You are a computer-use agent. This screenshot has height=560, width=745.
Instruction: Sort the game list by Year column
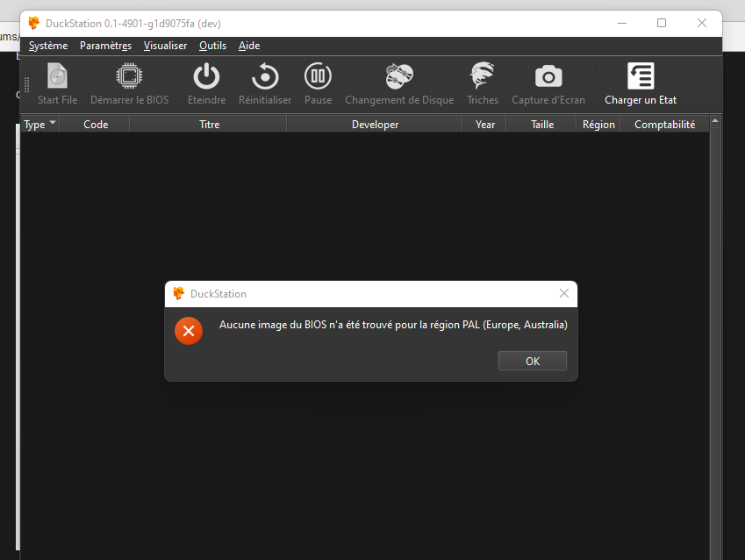click(484, 124)
